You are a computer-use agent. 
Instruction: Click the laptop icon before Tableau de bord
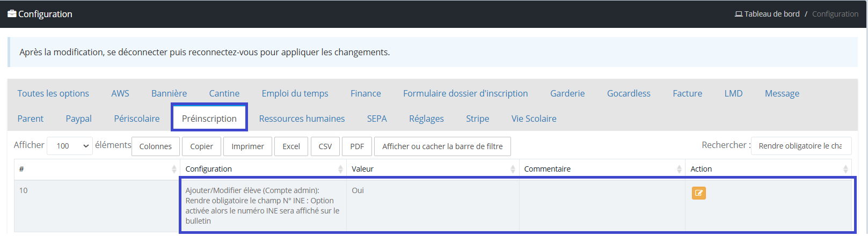tap(739, 14)
